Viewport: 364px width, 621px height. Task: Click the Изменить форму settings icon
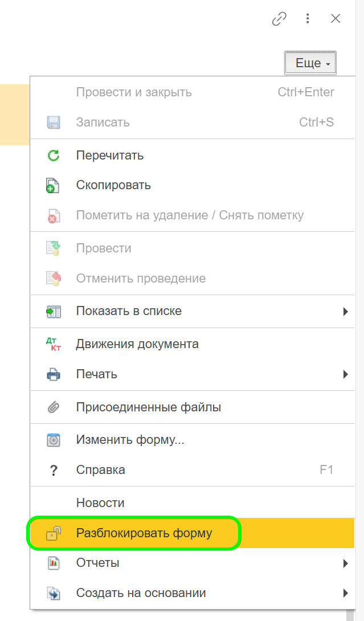point(53,440)
